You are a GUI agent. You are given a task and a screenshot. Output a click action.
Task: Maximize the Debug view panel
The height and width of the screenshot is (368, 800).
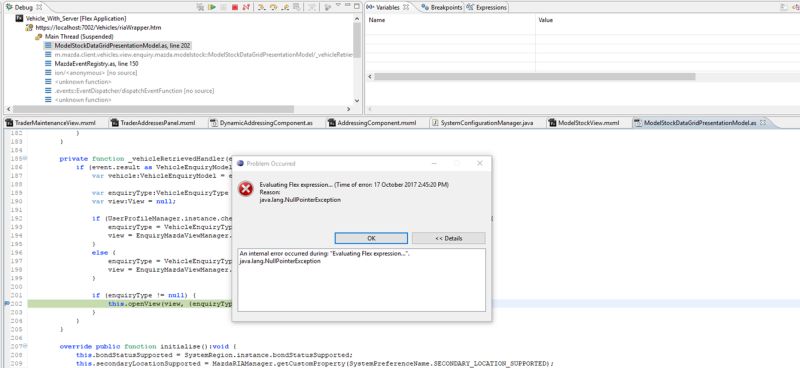point(357,6)
